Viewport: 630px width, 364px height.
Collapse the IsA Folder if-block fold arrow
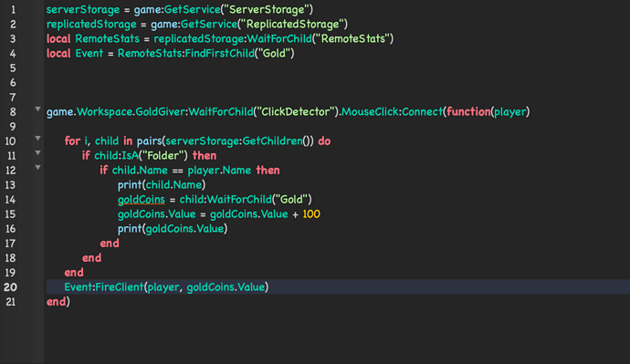(37, 153)
